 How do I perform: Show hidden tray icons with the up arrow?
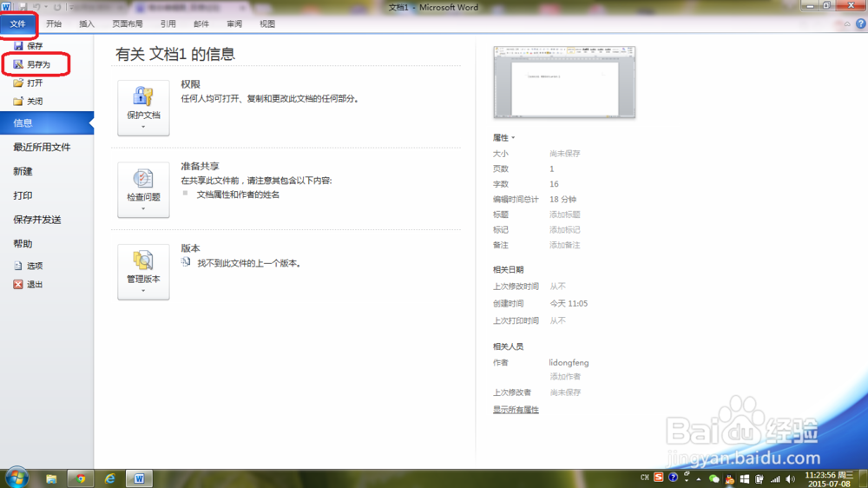click(699, 479)
